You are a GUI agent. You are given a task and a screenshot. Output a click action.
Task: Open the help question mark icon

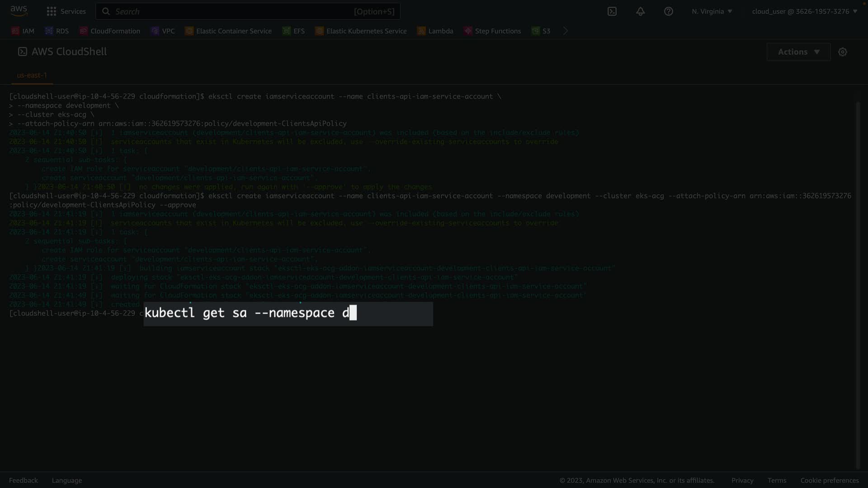(x=668, y=11)
